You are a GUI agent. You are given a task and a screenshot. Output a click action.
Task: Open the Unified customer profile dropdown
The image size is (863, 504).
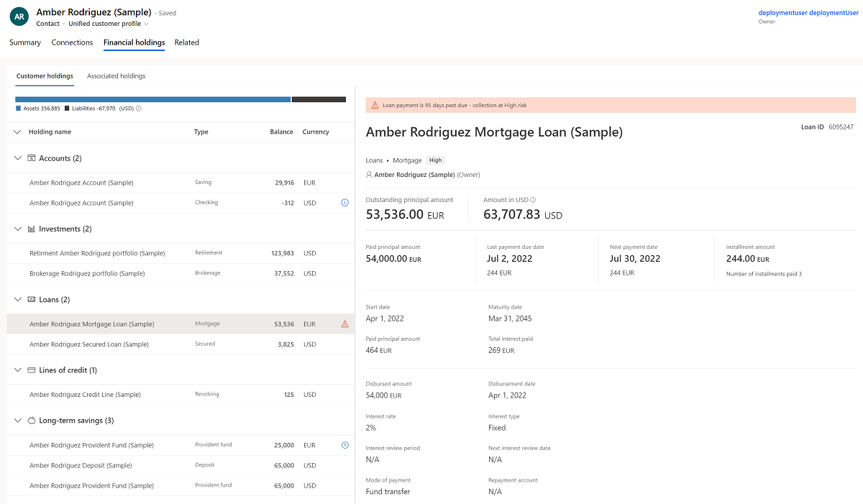click(147, 23)
